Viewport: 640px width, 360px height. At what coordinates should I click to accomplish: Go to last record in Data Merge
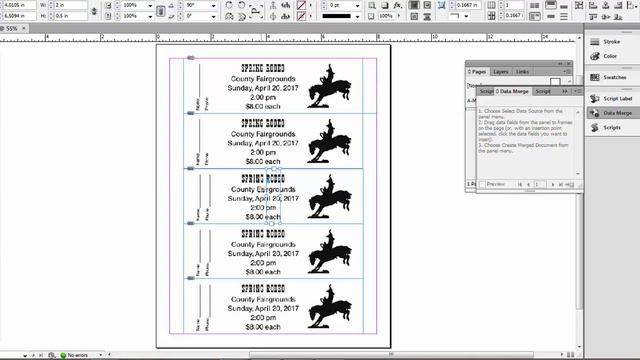561,184
